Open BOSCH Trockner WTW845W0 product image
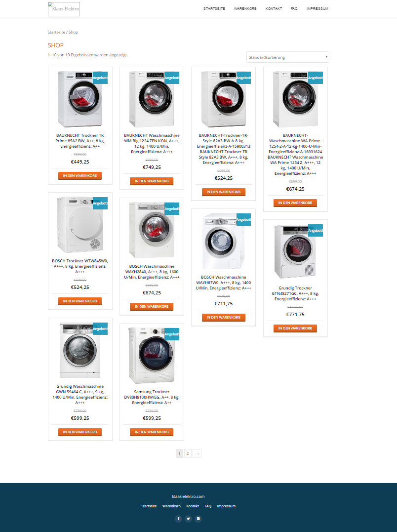 [80, 224]
